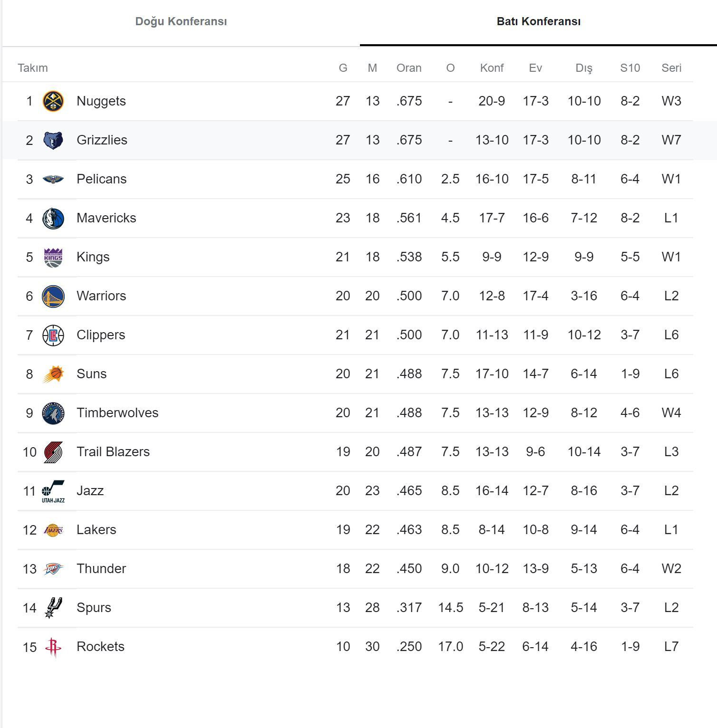Switch to the Doğu Konferansı tab
Viewport: 717px width, 728px height.
click(x=181, y=21)
